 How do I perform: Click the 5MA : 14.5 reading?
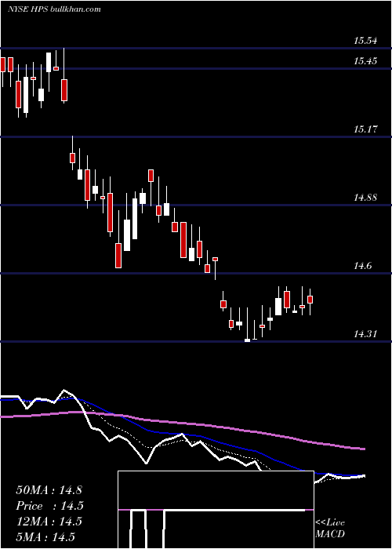coord(45,536)
